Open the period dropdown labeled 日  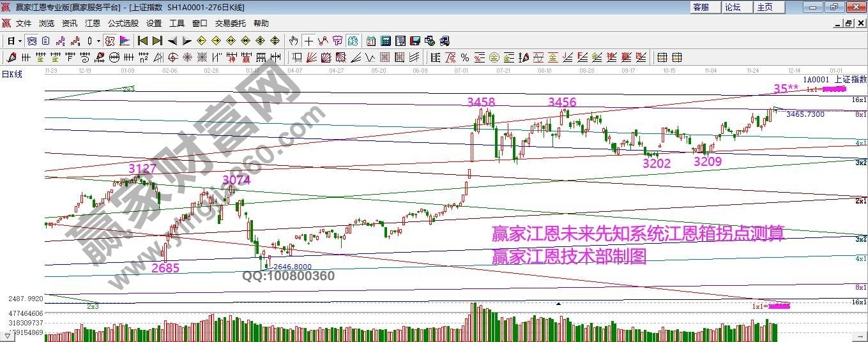coord(14,41)
